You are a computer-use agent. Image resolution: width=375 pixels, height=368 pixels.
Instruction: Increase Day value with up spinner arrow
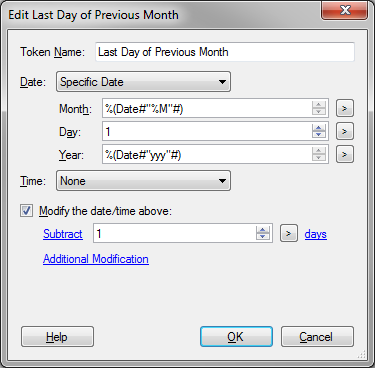point(319,128)
